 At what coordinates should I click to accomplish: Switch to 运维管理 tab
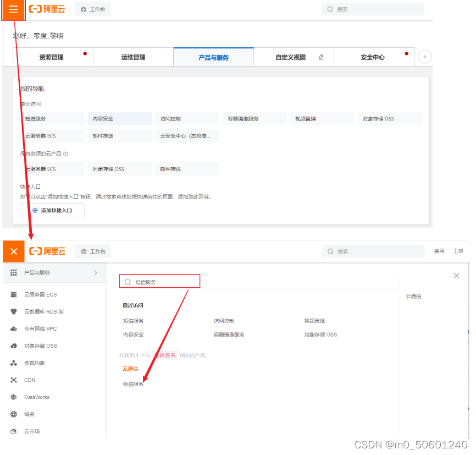(x=133, y=57)
